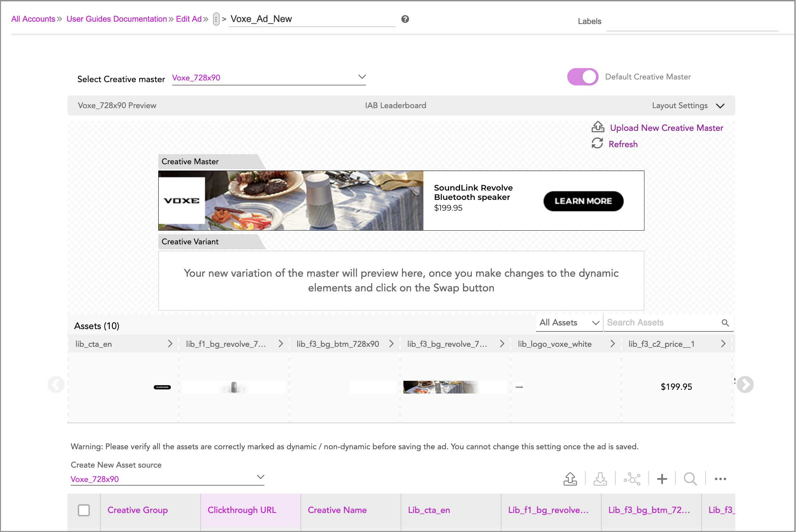Go to User Guides Documentation breadcrumb
Screen dimensions: 796x532
coord(117,19)
